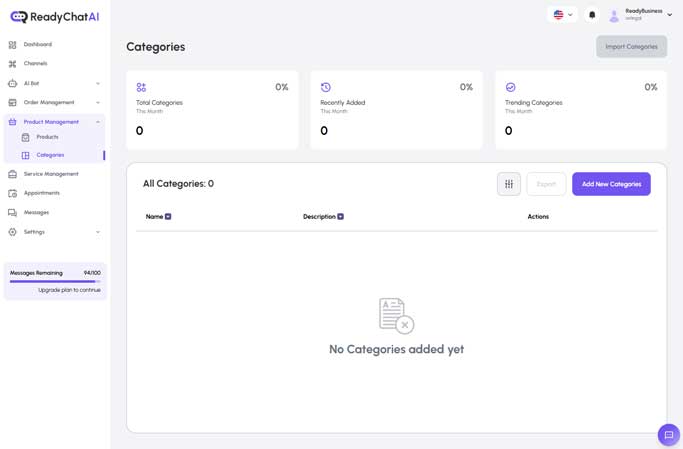
Task: Click the Products sub-item icon
Action: (x=26, y=137)
